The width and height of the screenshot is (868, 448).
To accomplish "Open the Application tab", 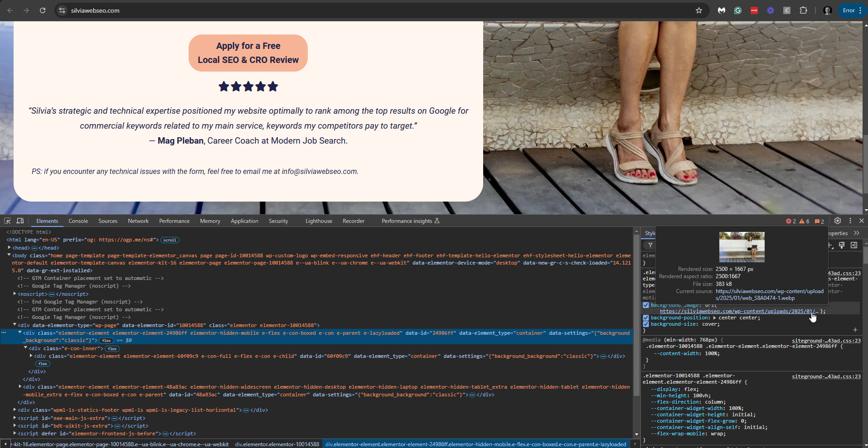I will tap(244, 221).
